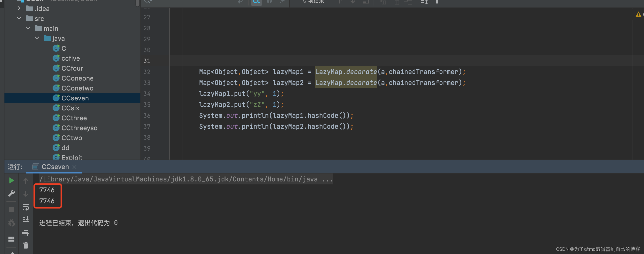The image size is (644, 254).
Task: Open CCtwo in the project tree
Action: coord(72,138)
